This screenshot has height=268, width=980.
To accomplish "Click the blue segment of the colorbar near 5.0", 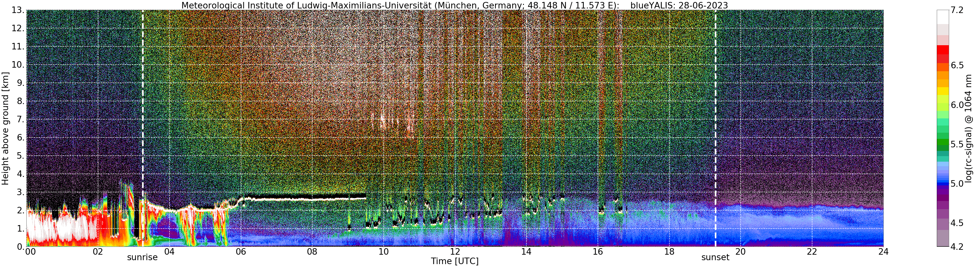I will 943,183.
